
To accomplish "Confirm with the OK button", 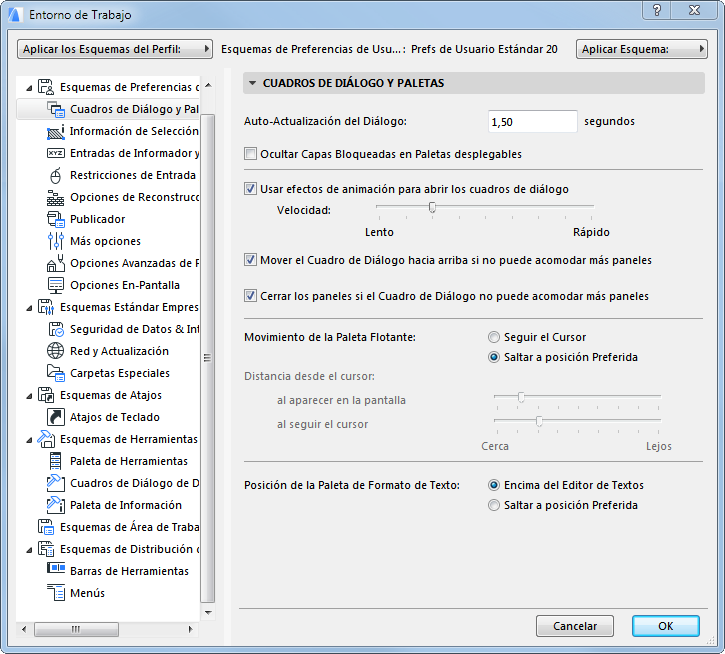I will 665,626.
